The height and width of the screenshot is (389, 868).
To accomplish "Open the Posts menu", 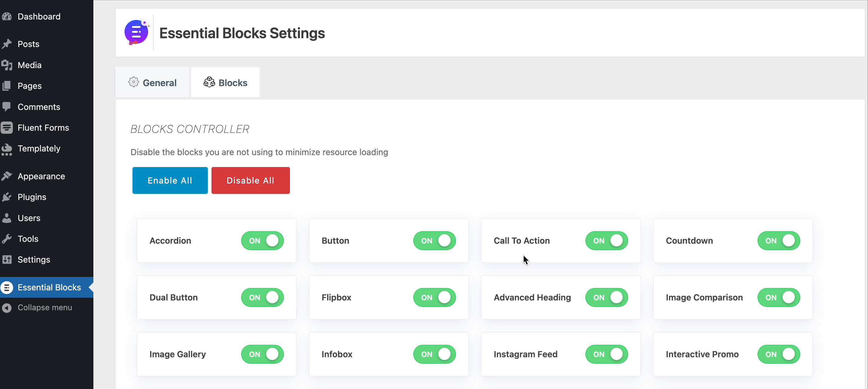I will (46, 44).
